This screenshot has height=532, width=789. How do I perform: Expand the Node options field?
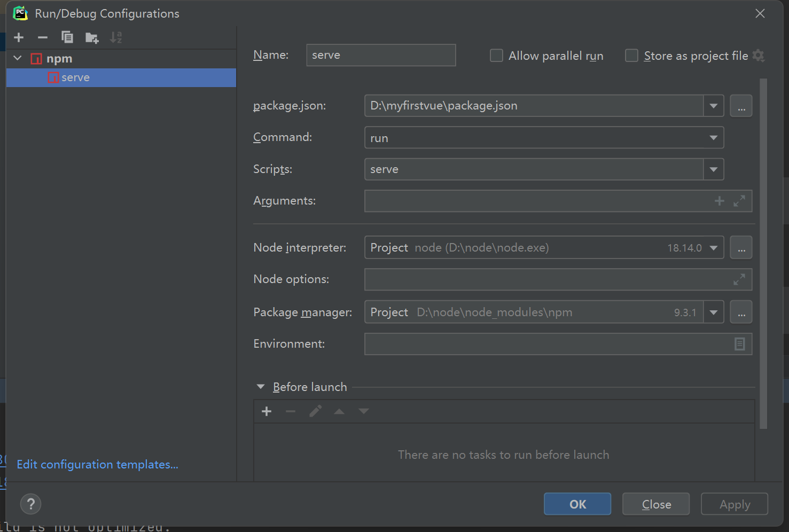click(x=739, y=279)
